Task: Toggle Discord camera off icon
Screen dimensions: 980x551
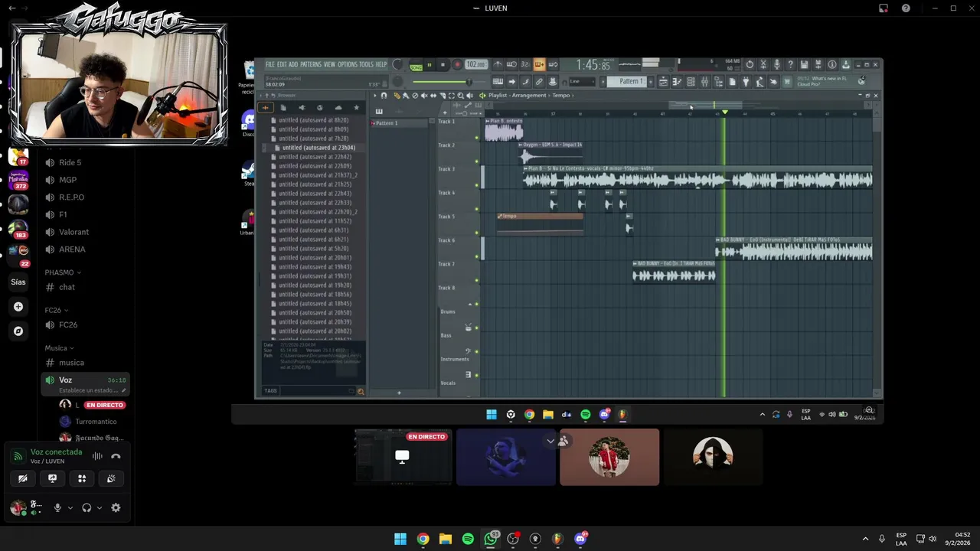Action: point(23,478)
